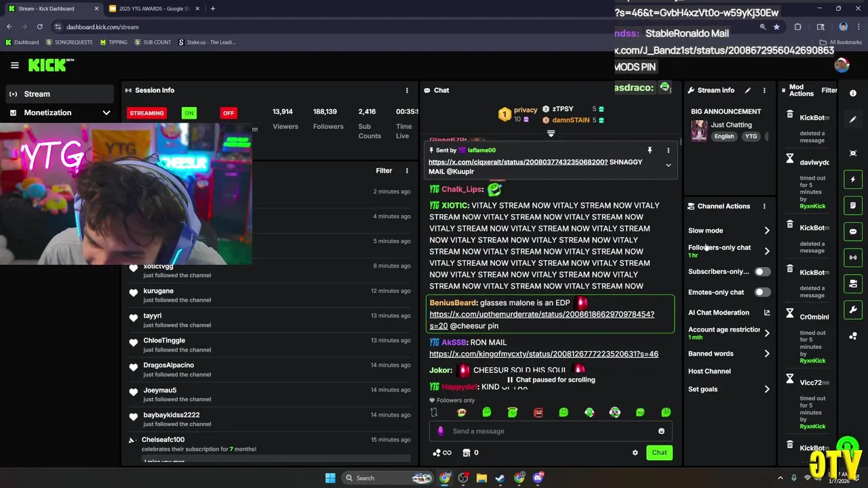The height and width of the screenshot is (488, 868).
Task: Click the channel points infinity icon
Action: [x=442, y=453]
